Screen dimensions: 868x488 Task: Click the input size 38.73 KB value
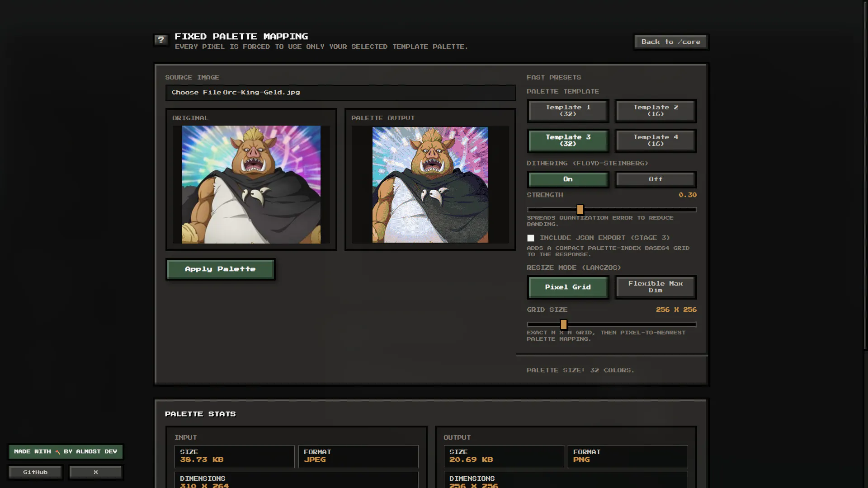202,460
